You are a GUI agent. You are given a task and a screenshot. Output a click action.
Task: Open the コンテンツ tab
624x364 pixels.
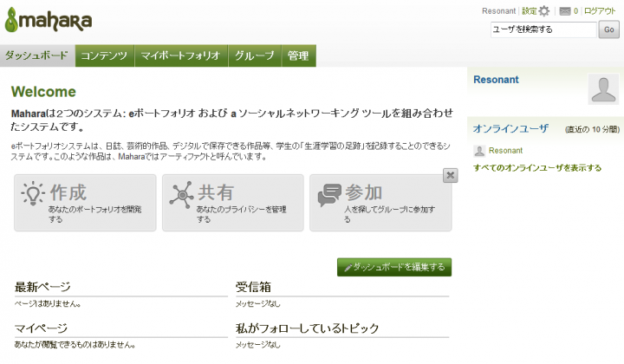(104, 55)
